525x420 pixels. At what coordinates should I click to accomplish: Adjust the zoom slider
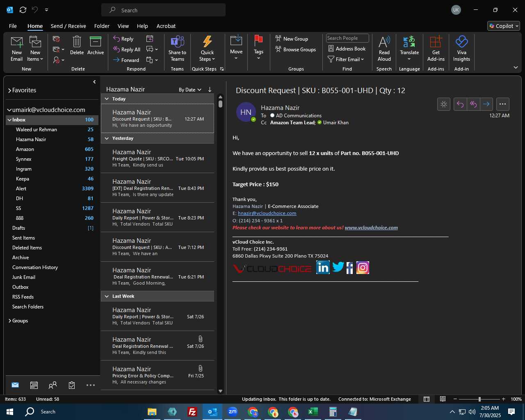tap(479, 399)
